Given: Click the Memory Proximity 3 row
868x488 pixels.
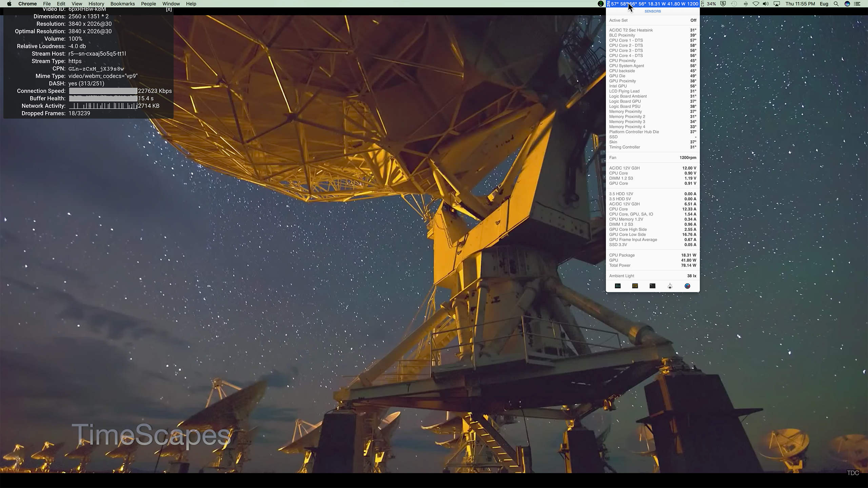Looking at the screenshot, I should coord(653,122).
